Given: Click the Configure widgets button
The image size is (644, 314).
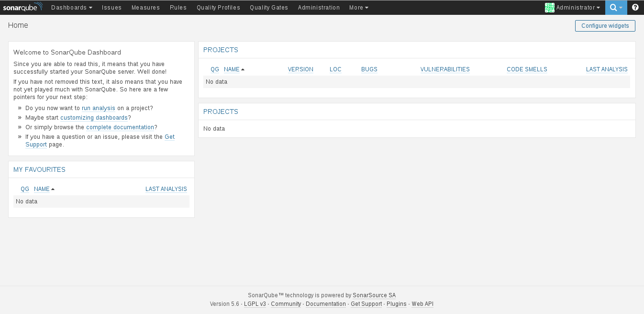Looking at the screenshot, I should [605, 26].
